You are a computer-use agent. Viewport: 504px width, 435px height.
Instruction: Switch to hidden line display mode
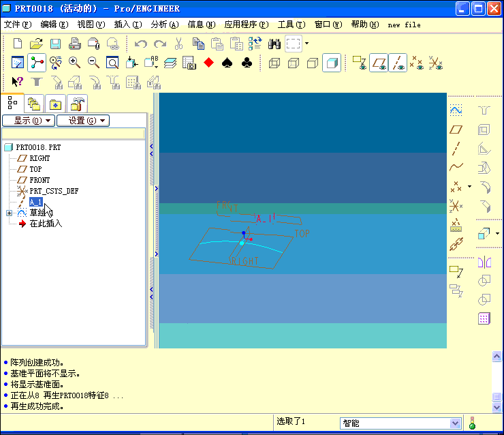coord(294,63)
